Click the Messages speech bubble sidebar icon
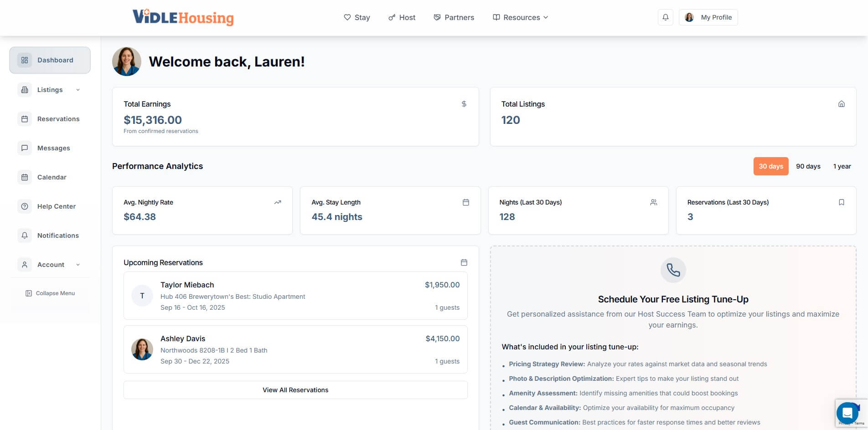The height and width of the screenshot is (430, 868). click(x=25, y=148)
